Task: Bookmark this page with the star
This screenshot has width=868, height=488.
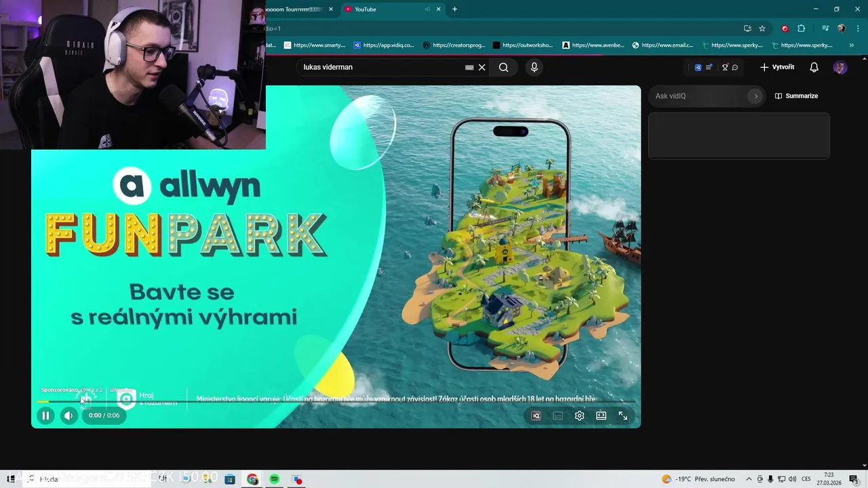Action: coord(762,28)
